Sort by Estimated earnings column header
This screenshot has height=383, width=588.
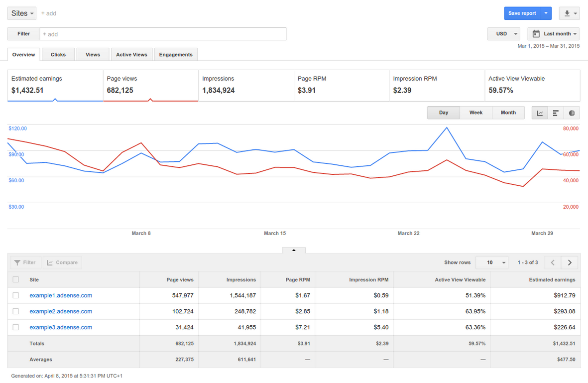pyautogui.click(x=552, y=280)
